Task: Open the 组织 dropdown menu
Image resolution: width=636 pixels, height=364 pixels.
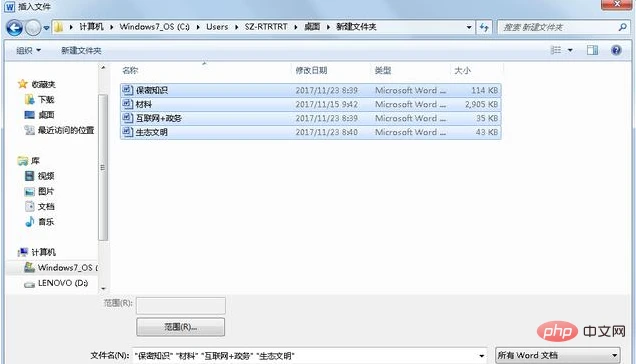Action: click(28, 50)
